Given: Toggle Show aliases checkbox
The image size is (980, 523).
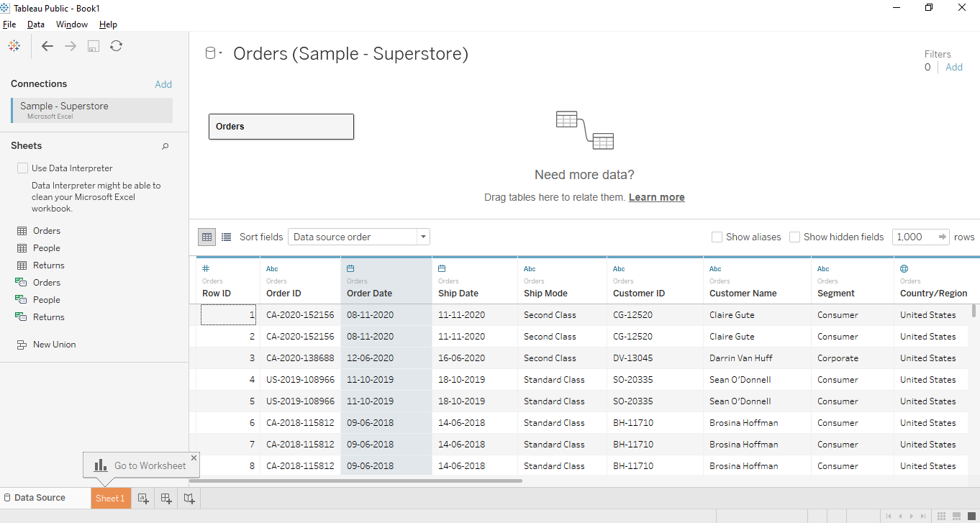Looking at the screenshot, I should click(x=717, y=237).
